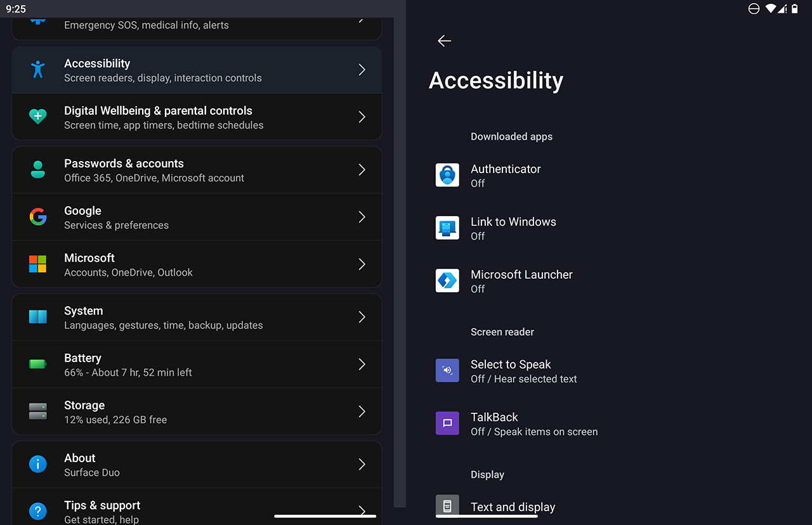
Task: Click chevron on Passwords & accounts row
Action: click(362, 169)
